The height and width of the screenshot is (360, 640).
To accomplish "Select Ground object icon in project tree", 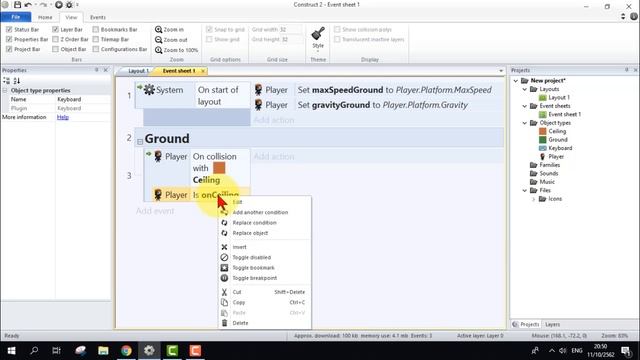I will tap(542, 140).
